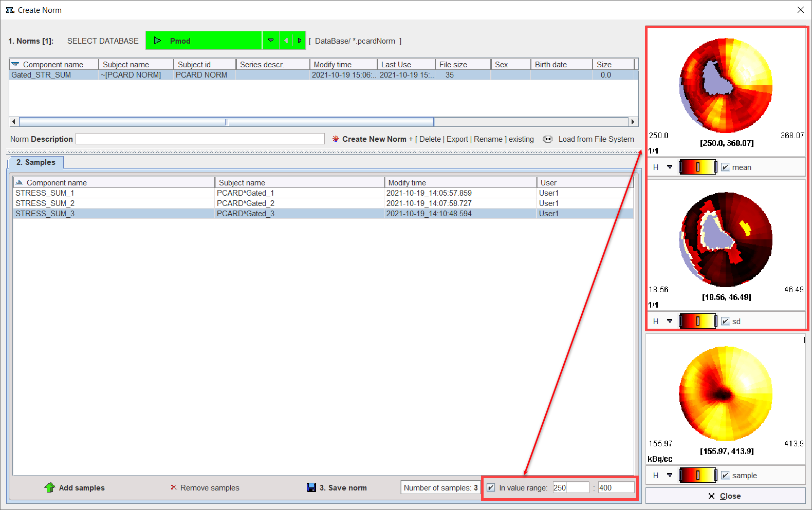Click Load from File System

point(596,139)
